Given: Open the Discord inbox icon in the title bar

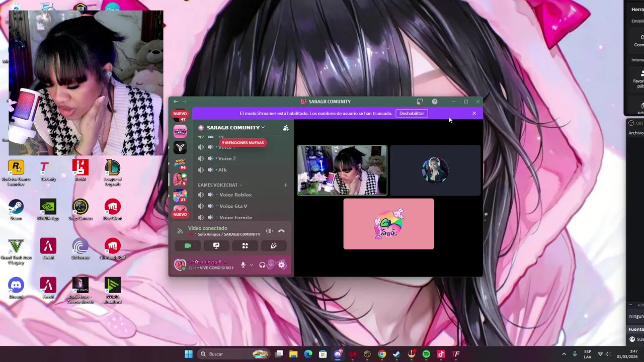Looking at the screenshot, I should pos(420,102).
